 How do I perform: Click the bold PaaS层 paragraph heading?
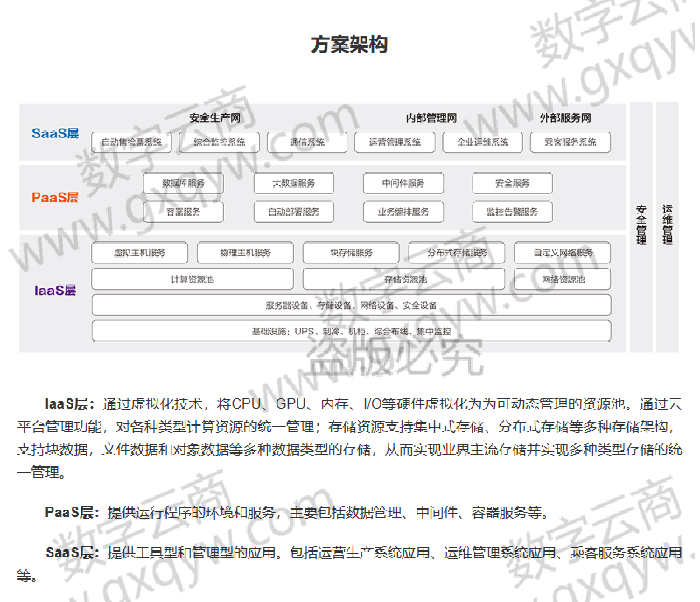point(72,512)
